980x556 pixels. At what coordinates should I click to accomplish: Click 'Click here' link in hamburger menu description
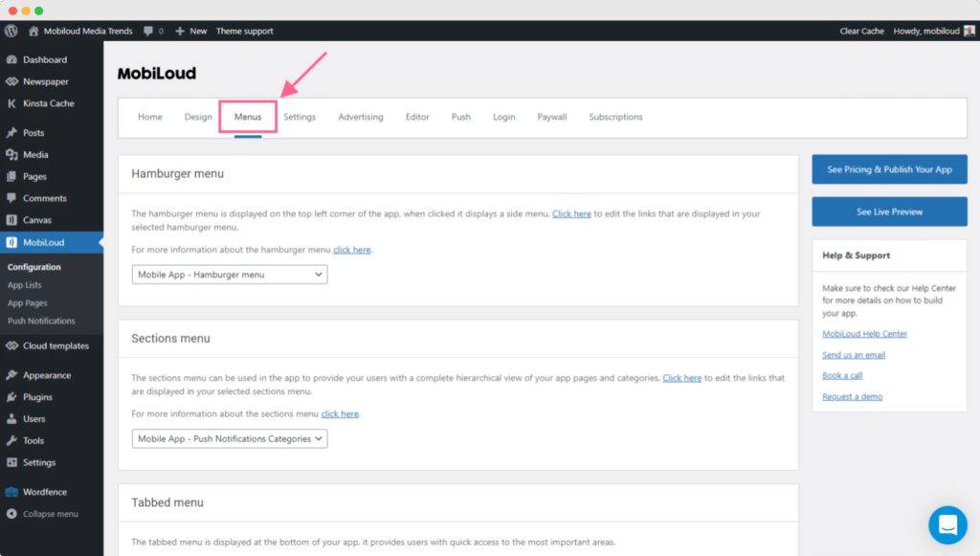pyautogui.click(x=571, y=213)
